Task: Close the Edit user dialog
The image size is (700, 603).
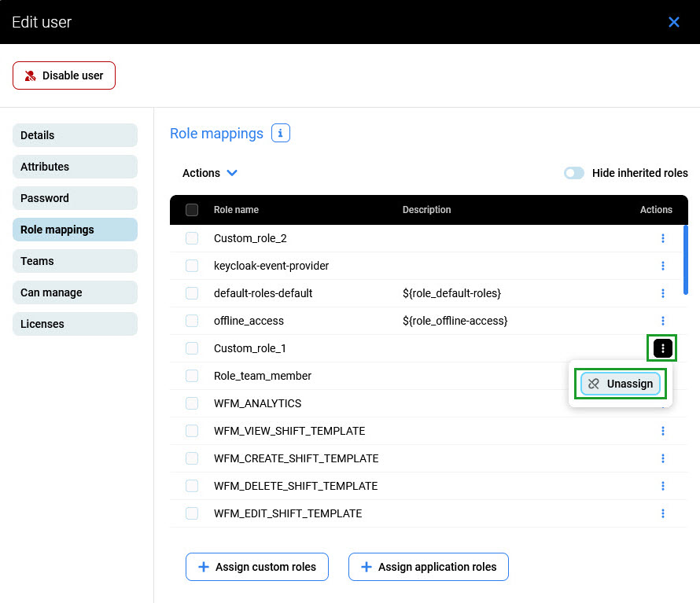Action: click(673, 22)
